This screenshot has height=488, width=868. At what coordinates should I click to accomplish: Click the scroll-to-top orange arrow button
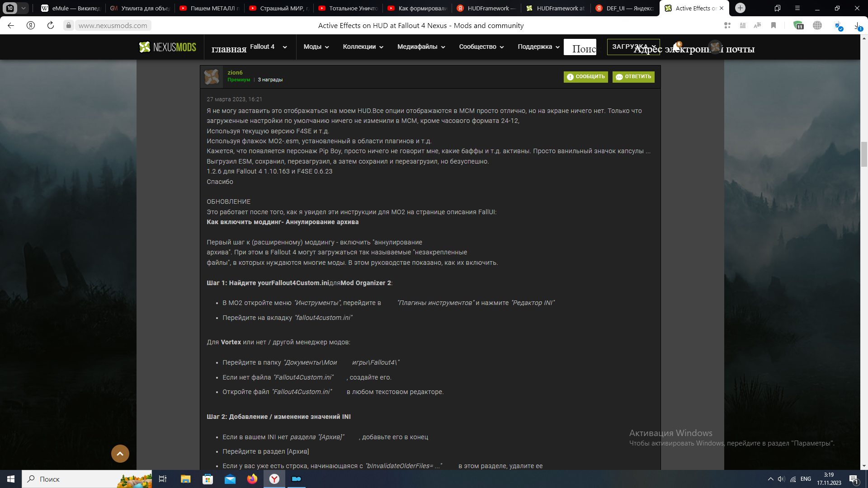click(x=120, y=453)
